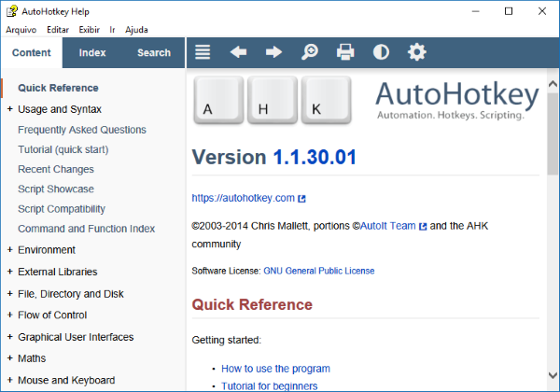
Task: Minimize the AutoHotkey Help window
Action: click(475, 11)
